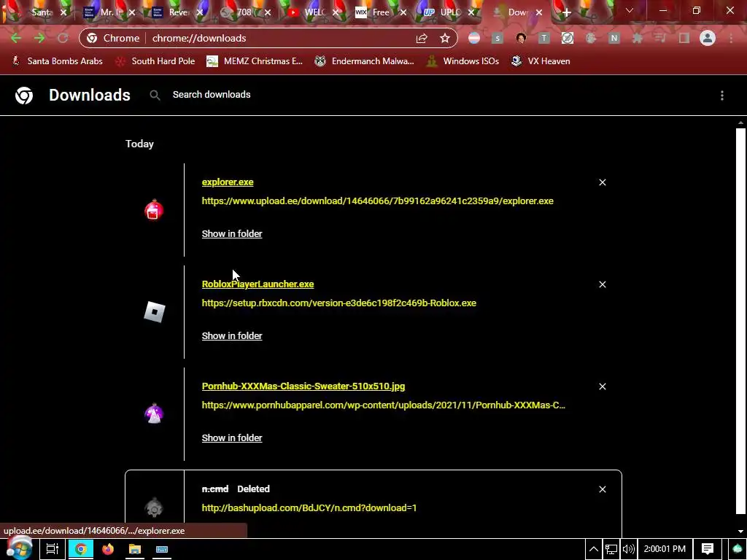Image resolution: width=747 pixels, height=560 pixels.
Task: Open the slashed-circle extension icon
Action: tap(568, 38)
